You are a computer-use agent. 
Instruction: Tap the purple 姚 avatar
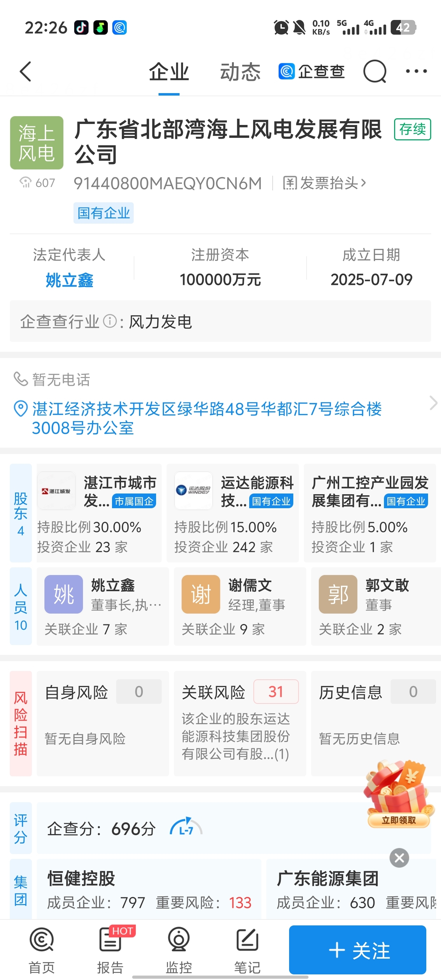[64, 594]
